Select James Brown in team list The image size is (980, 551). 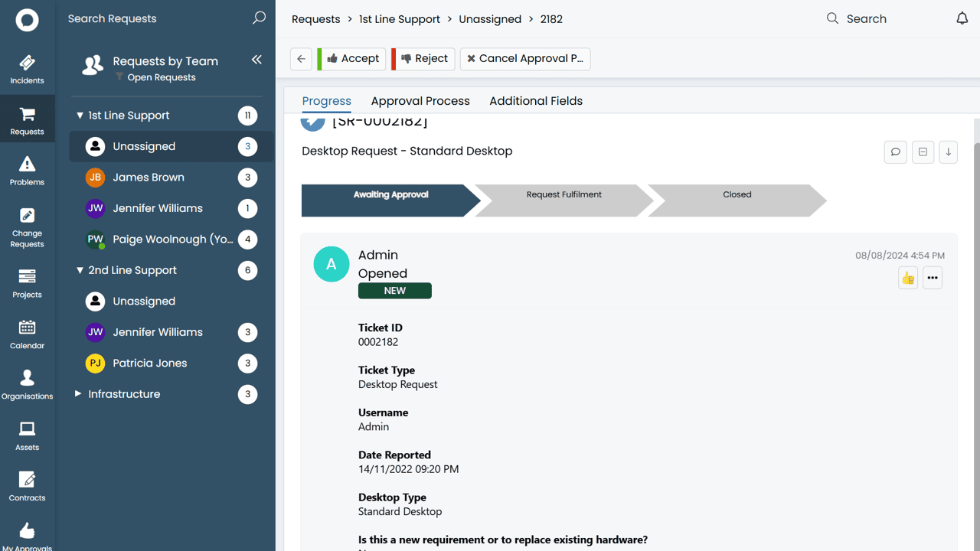[149, 178]
